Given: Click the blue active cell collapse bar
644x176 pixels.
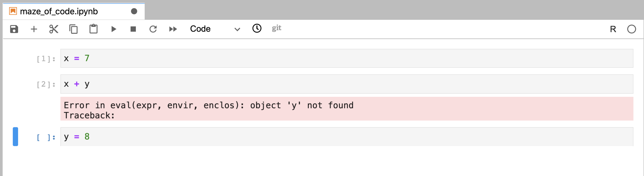Looking at the screenshot, I should pyautogui.click(x=16, y=137).
